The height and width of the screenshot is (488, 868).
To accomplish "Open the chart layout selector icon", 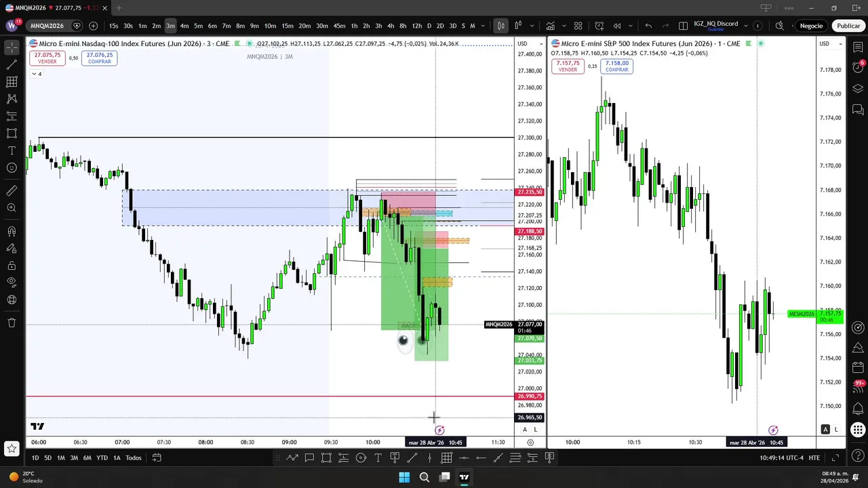I will pos(683,26).
